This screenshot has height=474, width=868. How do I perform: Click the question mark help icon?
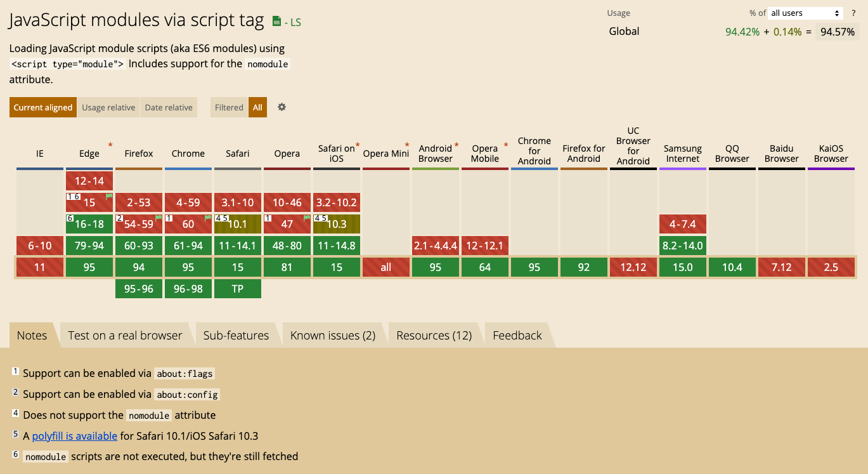coord(853,13)
